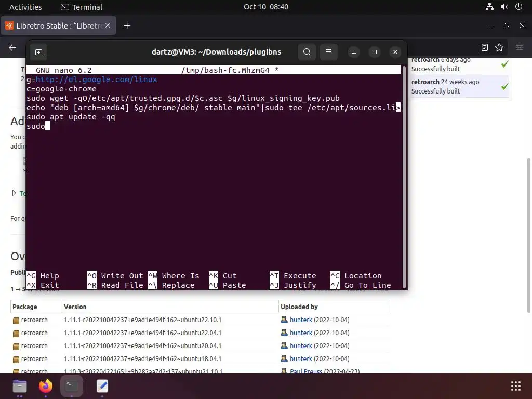Screen dimensions: 532x399
Task: Click the sudo wget line in nano
Action: (x=183, y=98)
